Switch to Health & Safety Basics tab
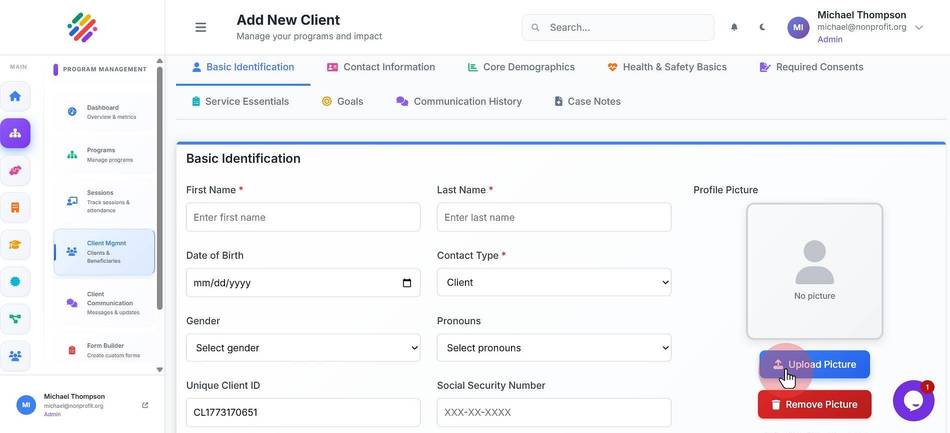The image size is (950, 433). click(x=667, y=67)
